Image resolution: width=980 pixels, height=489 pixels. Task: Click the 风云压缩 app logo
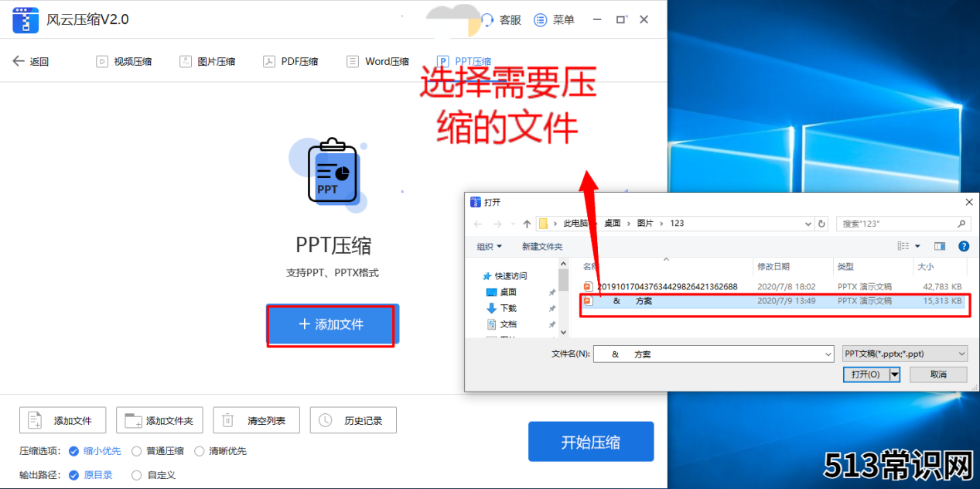(26, 20)
